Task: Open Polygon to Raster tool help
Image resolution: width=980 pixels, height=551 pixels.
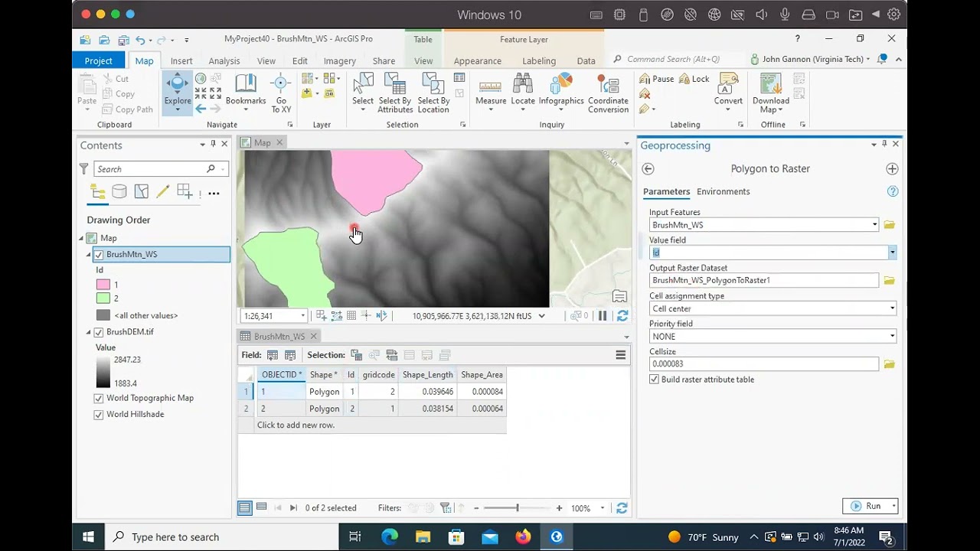Action: 892,191
